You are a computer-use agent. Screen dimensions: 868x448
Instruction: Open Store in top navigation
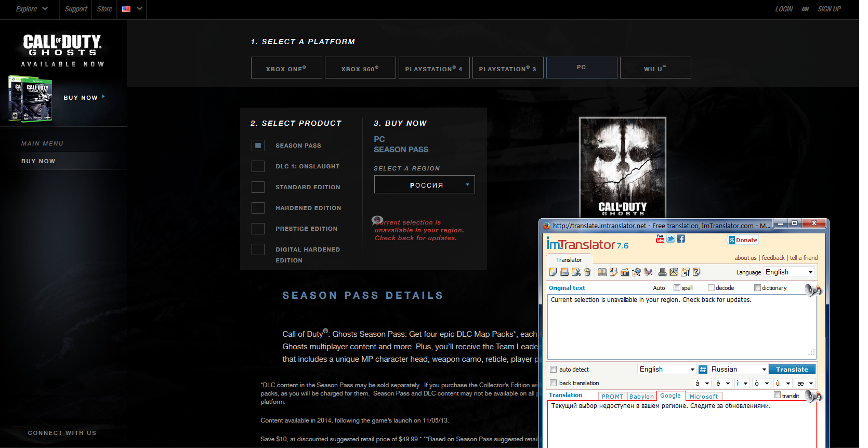(x=104, y=9)
